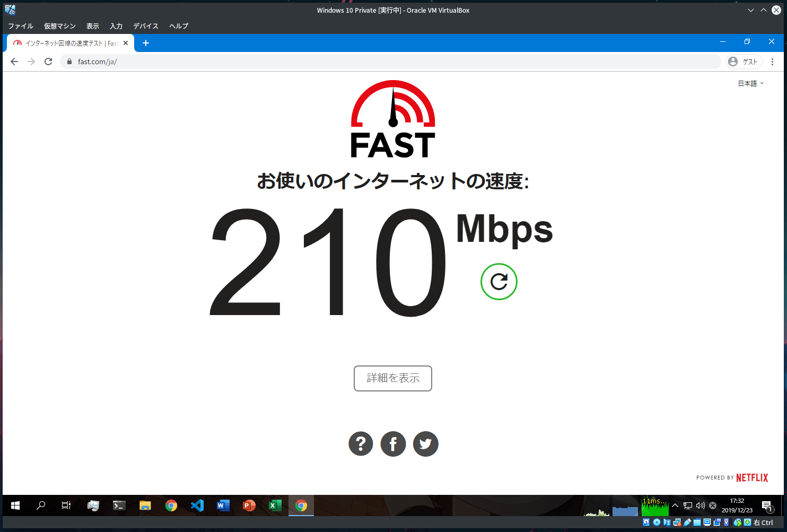Click the taskbar search magnifier icon

coord(41,505)
